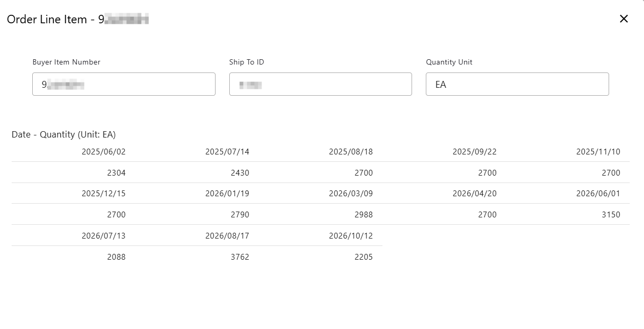
Task: Close the Order Line Item dialog
Action: (x=623, y=19)
